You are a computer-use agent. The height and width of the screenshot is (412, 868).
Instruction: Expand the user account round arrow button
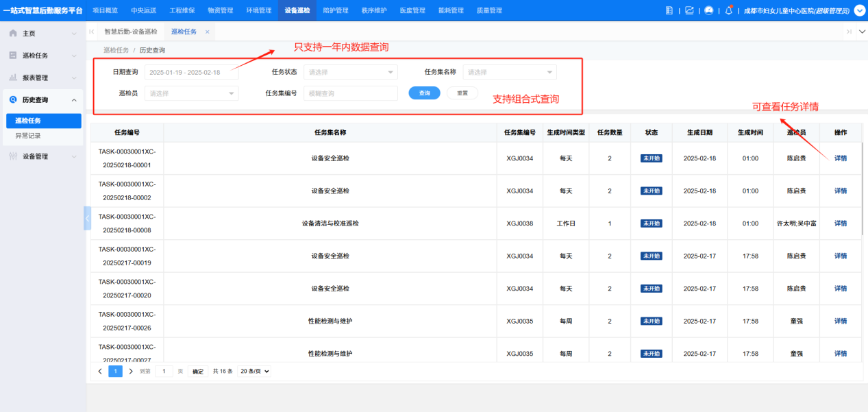860,10
